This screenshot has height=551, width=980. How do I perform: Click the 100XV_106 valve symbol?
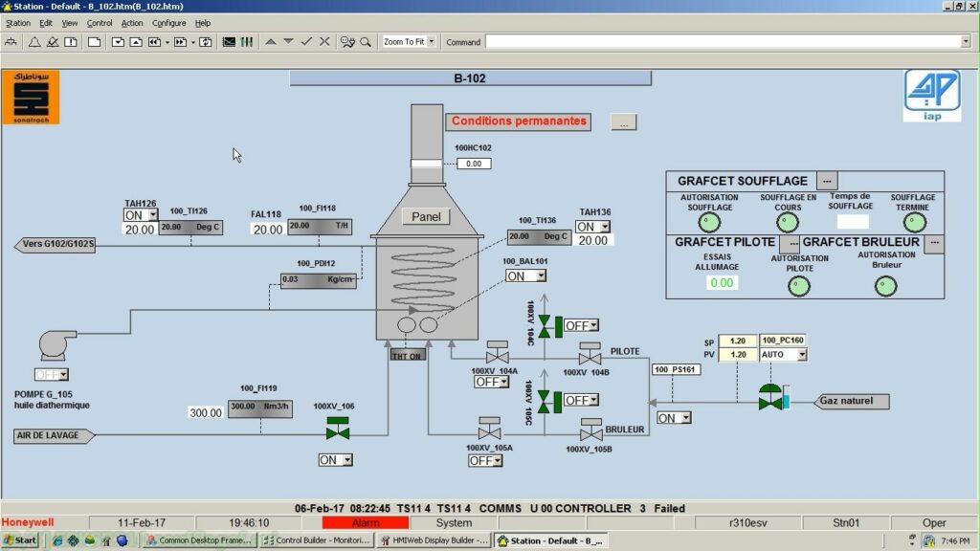(x=338, y=432)
